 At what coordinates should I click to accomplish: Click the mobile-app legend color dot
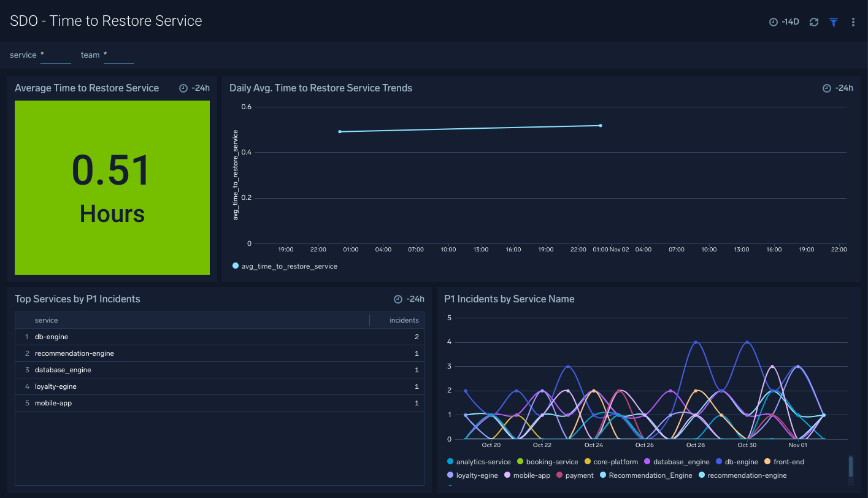pos(507,475)
